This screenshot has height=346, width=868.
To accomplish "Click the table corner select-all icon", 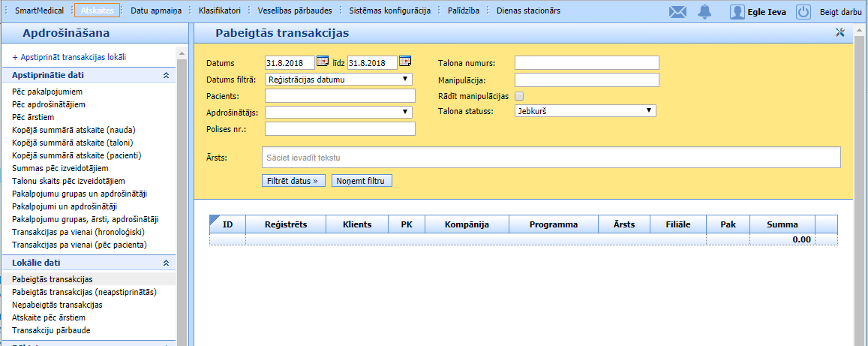I will click(215, 220).
